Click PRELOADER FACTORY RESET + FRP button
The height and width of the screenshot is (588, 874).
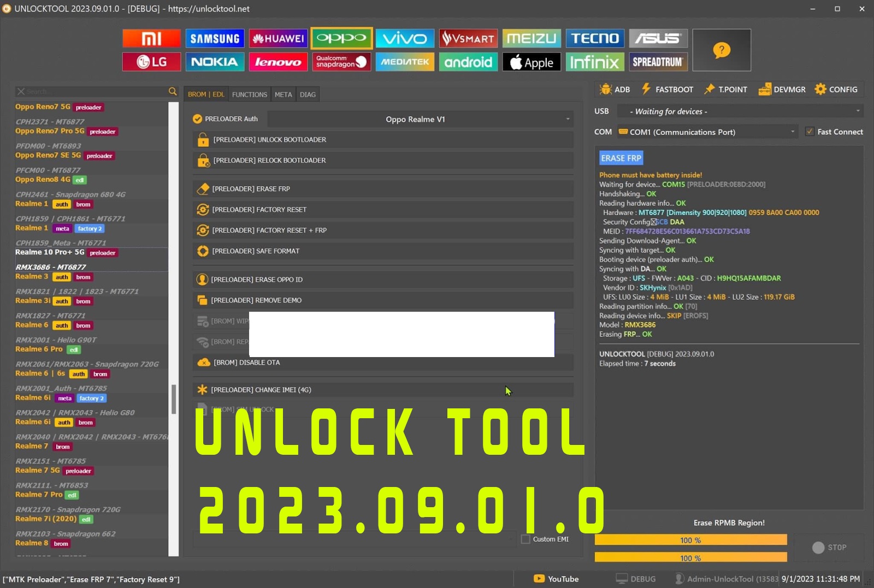(x=383, y=230)
